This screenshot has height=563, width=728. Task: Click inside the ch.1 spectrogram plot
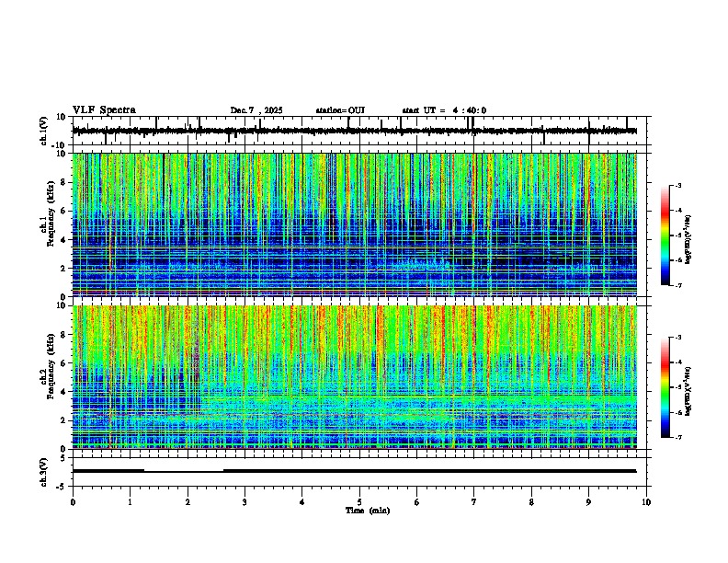pos(355,224)
